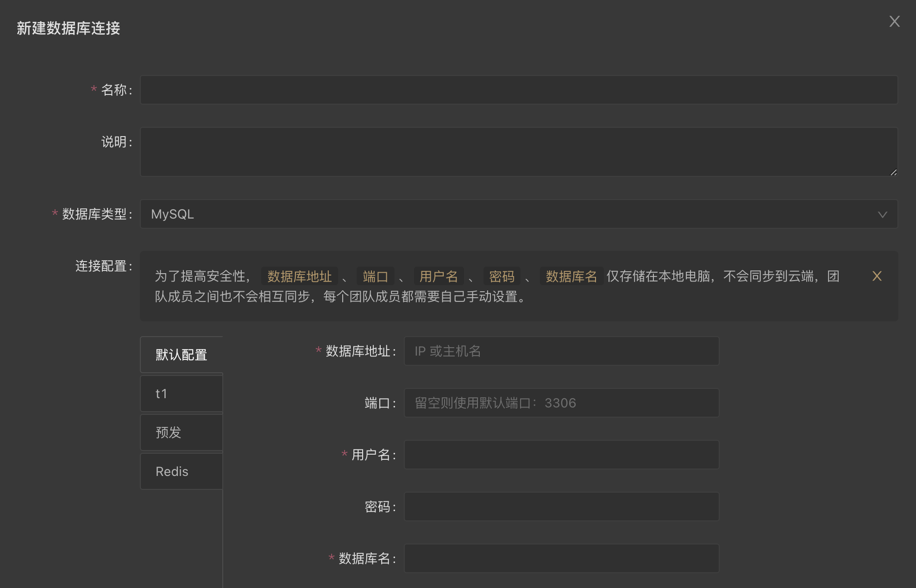This screenshot has width=916, height=588.
Task: Switch to the 默认配置 configuration tab
Action: [x=181, y=355]
